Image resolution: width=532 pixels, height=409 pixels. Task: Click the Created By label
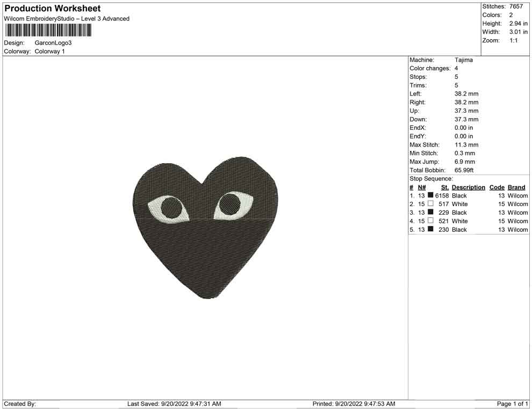coord(20,404)
